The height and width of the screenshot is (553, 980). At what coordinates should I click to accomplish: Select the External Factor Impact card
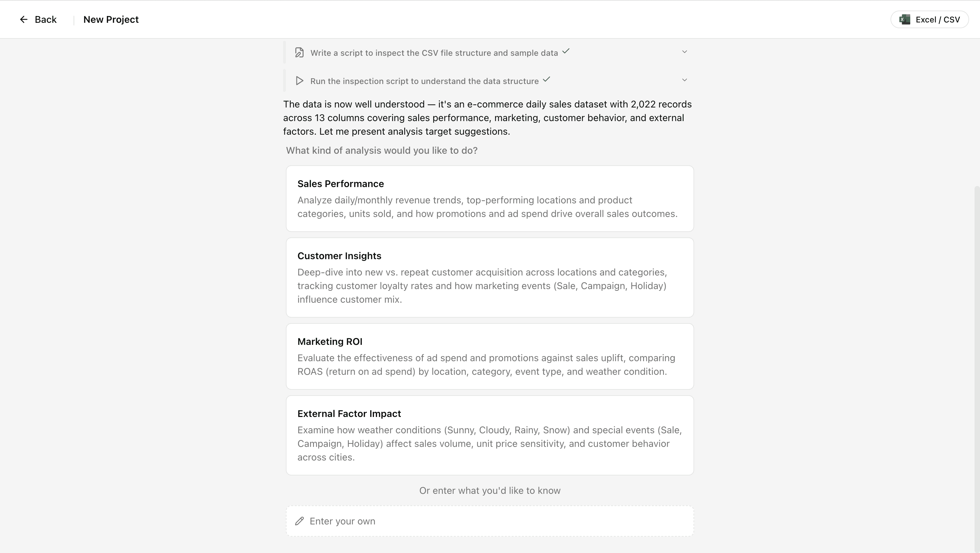click(x=490, y=435)
